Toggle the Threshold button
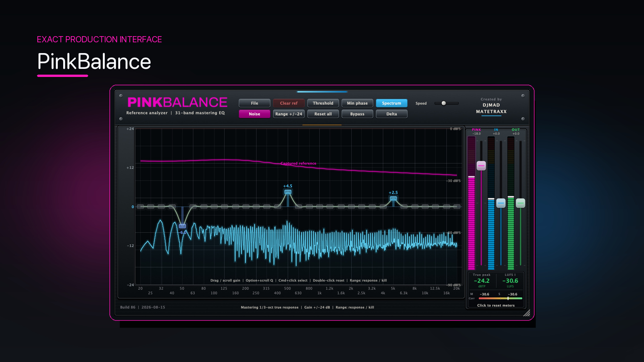This screenshot has height=362, width=644. [323, 103]
